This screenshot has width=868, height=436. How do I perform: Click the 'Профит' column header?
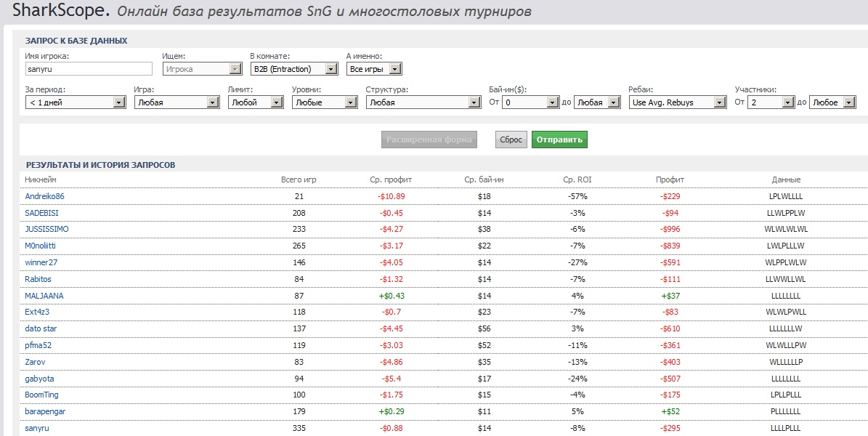[669, 179]
